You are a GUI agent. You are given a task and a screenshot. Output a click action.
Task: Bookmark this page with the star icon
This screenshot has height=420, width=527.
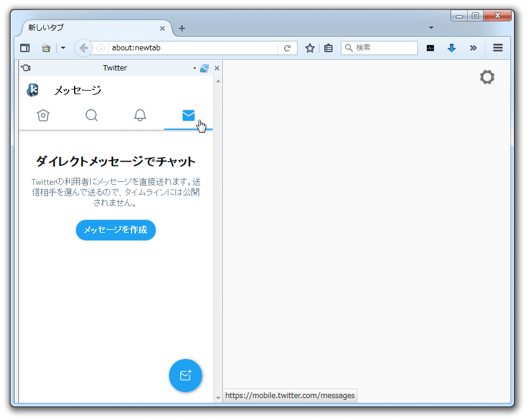tap(309, 48)
